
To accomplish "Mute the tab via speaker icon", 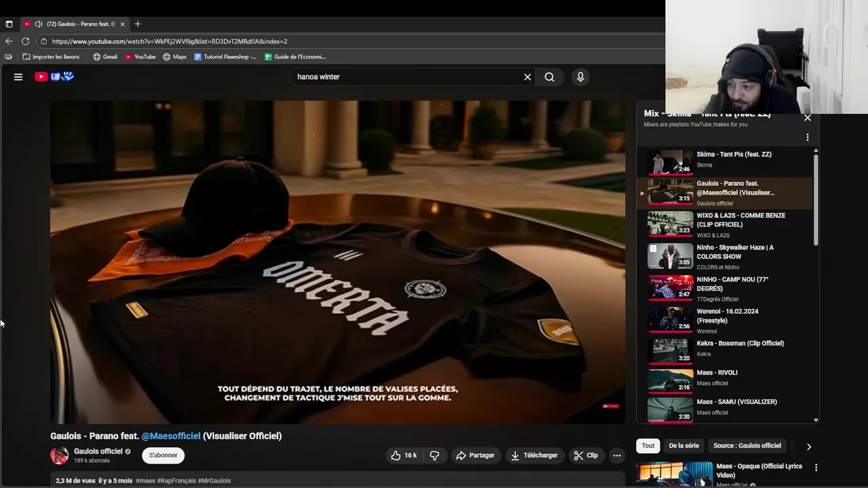I will tap(39, 24).
